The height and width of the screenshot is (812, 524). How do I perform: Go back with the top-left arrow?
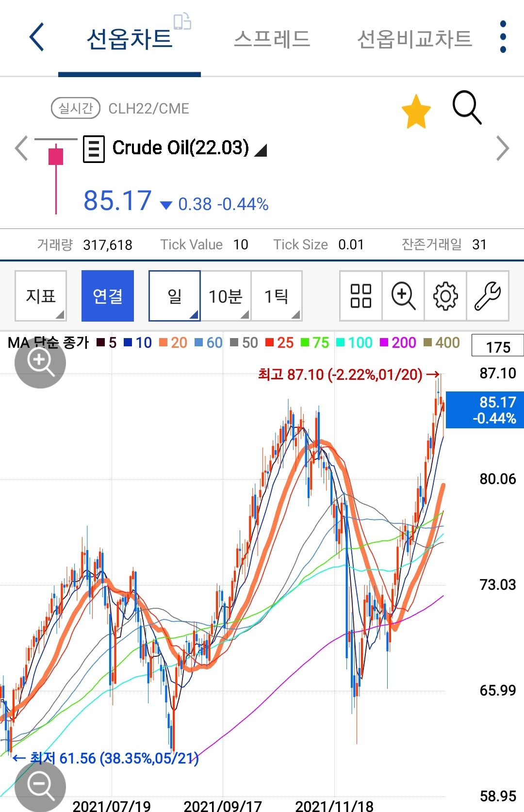click(x=37, y=37)
